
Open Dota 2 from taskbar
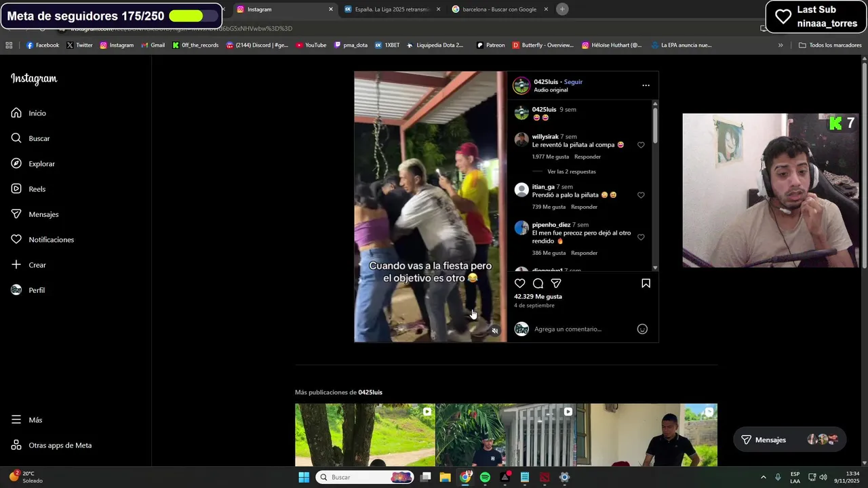pos(545,477)
